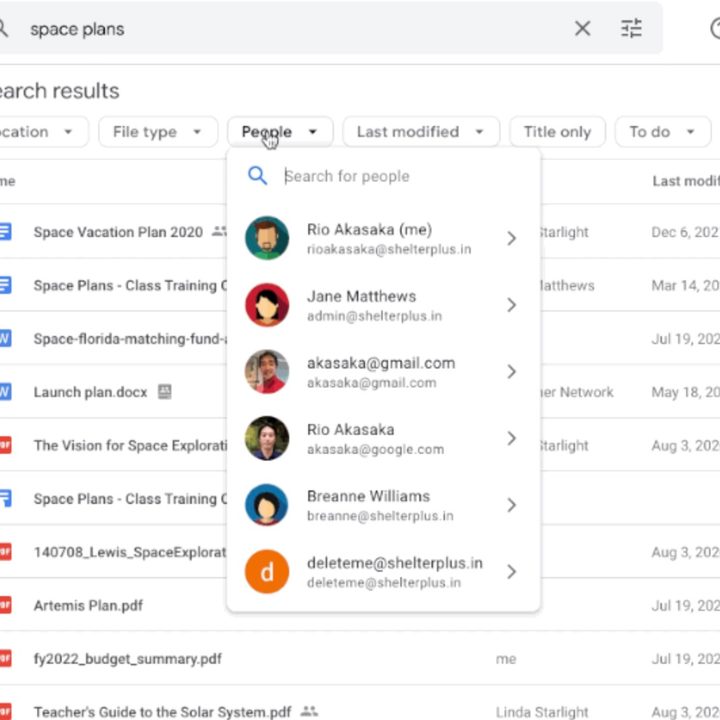This screenshot has width=720, height=720.
Task: Click the icon next to Launch plan.docx
Action: coord(164,392)
